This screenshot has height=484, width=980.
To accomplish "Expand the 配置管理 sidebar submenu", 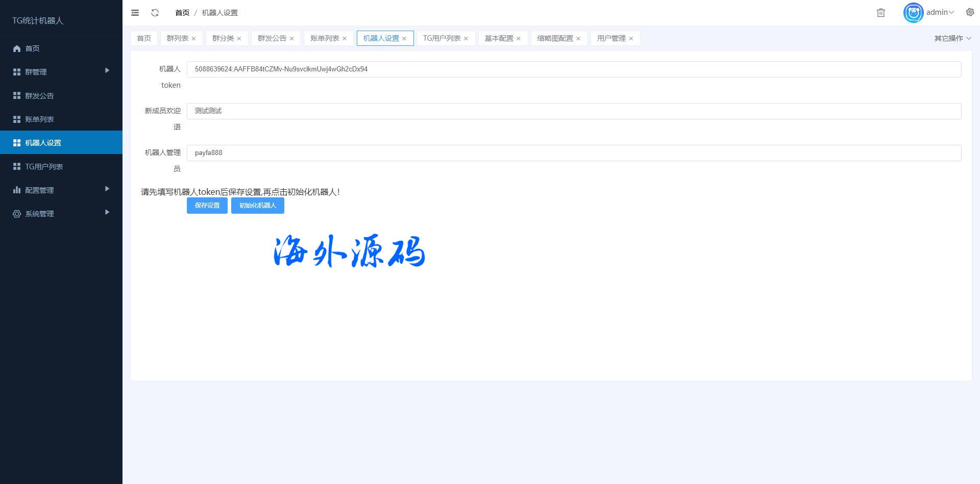I will click(x=61, y=190).
